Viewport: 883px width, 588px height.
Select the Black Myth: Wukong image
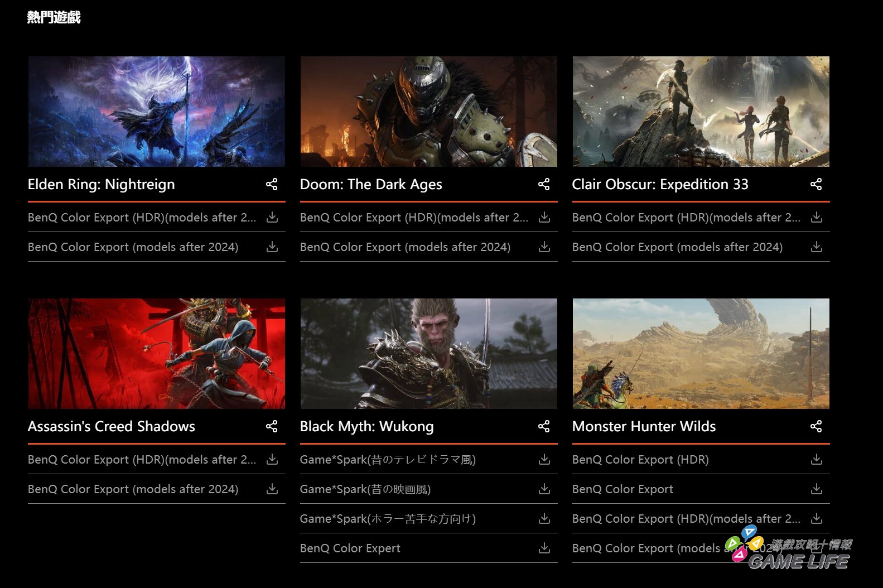click(428, 354)
